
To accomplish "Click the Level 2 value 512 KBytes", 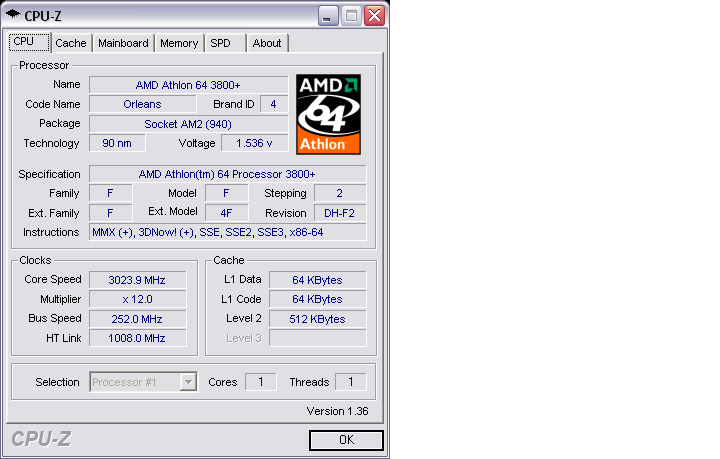I will click(x=317, y=319).
